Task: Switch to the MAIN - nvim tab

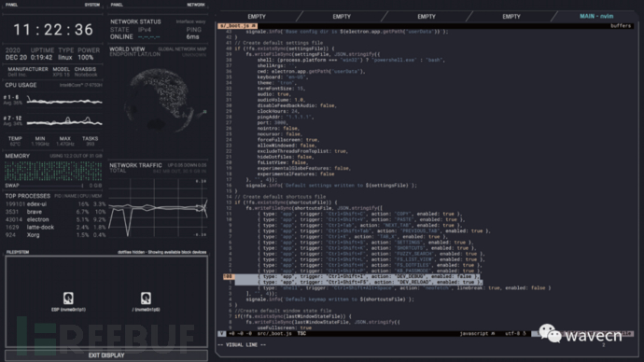Action: pos(596,17)
